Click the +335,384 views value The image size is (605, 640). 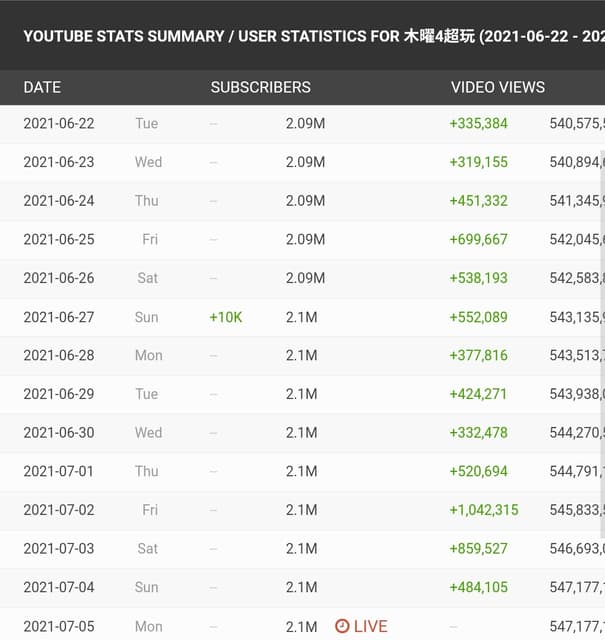tap(478, 124)
